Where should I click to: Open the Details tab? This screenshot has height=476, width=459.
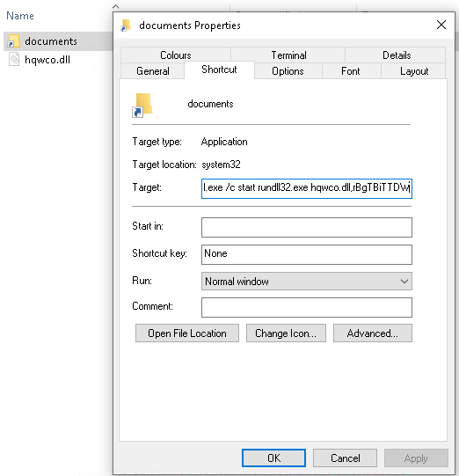click(397, 55)
